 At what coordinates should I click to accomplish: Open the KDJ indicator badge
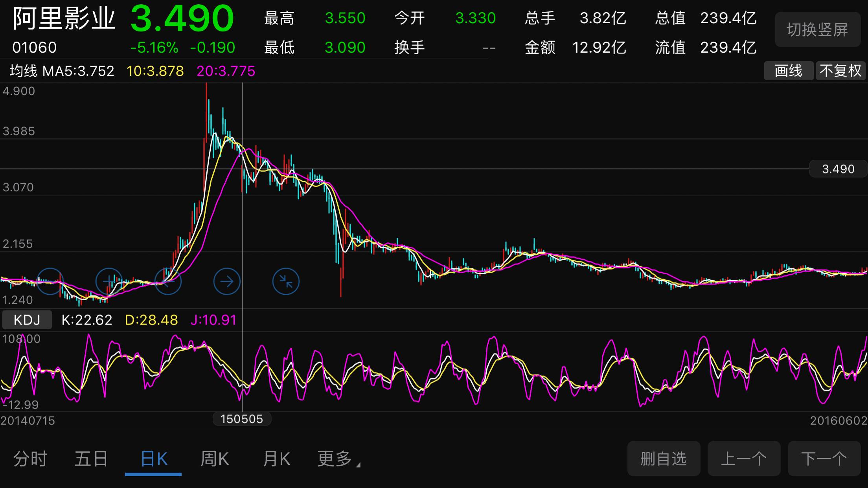pyautogui.click(x=26, y=319)
